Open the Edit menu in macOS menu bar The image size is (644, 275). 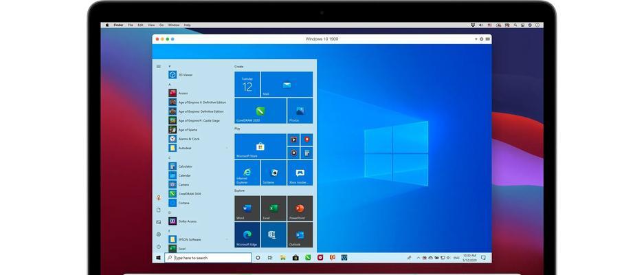tap(140, 25)
